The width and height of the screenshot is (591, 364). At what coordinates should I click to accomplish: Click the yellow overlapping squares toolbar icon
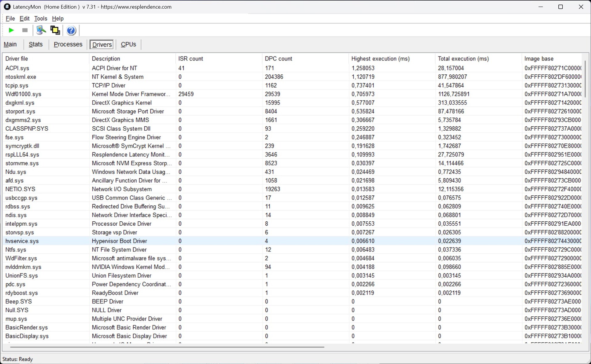pyautogui.click(x=55, y=30)
